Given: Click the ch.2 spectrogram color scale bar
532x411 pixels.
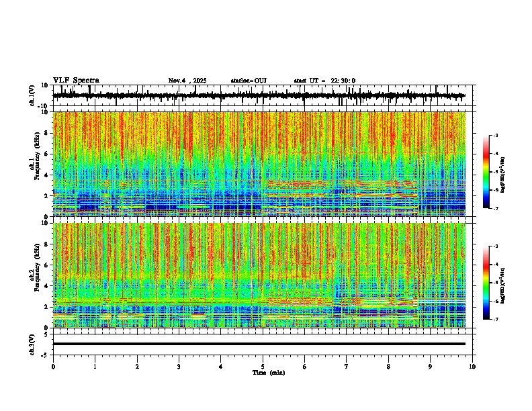Looking at the screenshot, I should click(486, 283).
